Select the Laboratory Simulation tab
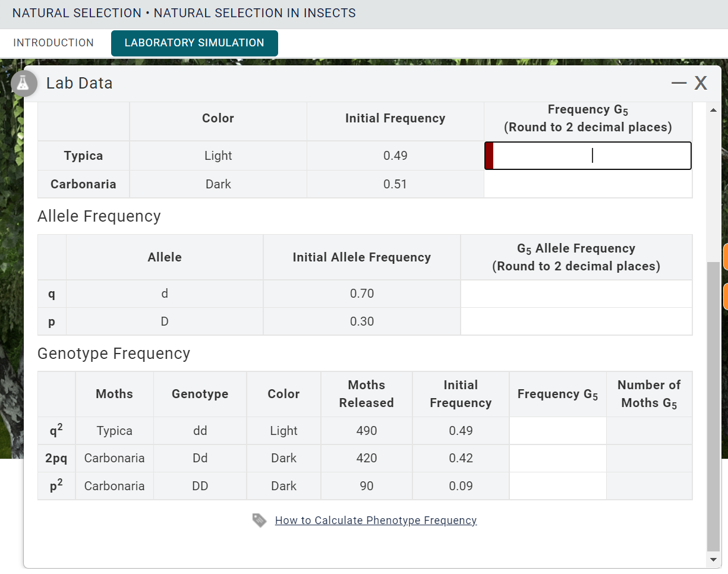Image resolution: width=728 pixels, height=574 pixels. (194, 43)
